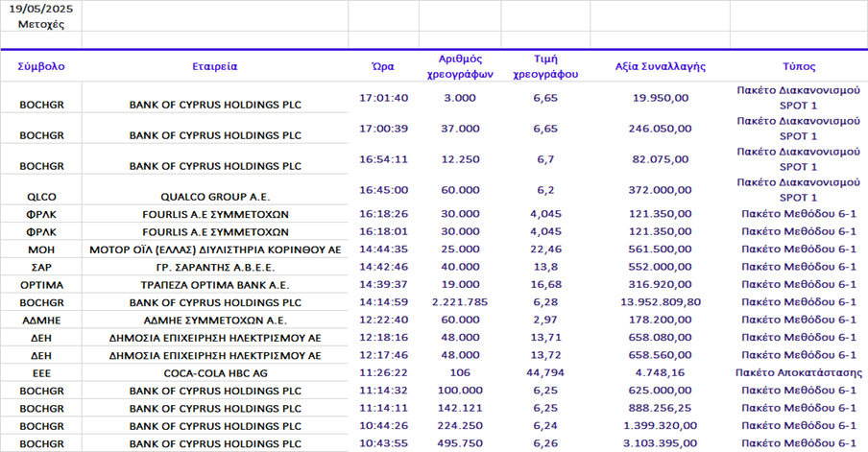Select value 82.075,00
The image size is (868, 452).
click(x=661, y=159)
